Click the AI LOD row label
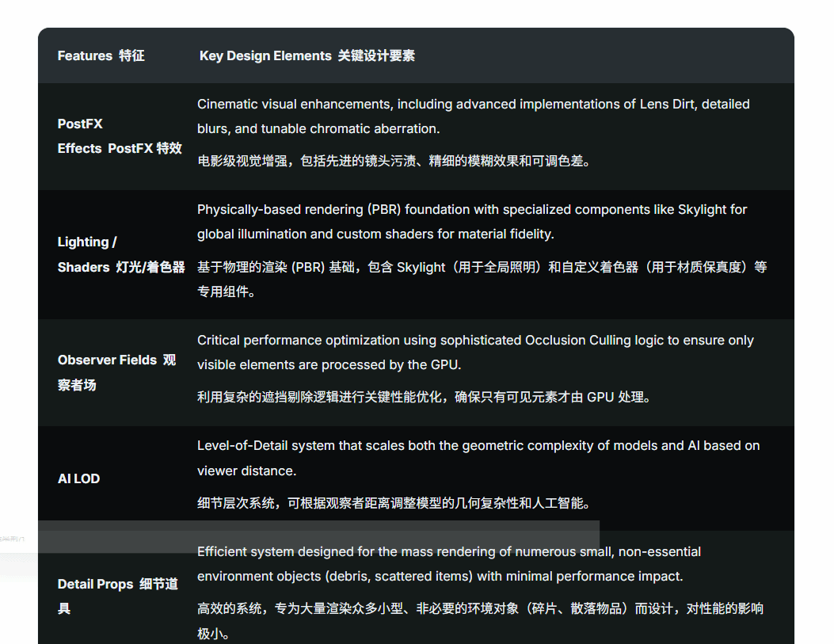Screen dimensions: 834x644 (x=78, y=478)
